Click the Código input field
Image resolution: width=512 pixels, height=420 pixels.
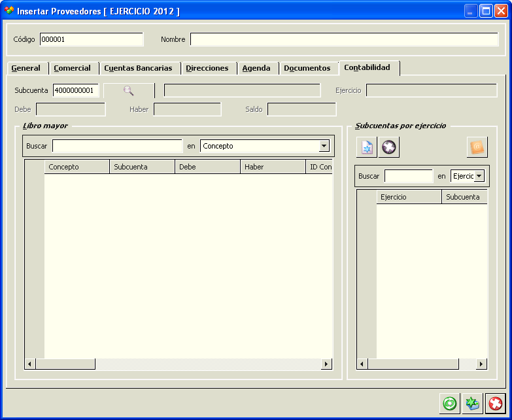pyautogui.click(x=92, y=39)
